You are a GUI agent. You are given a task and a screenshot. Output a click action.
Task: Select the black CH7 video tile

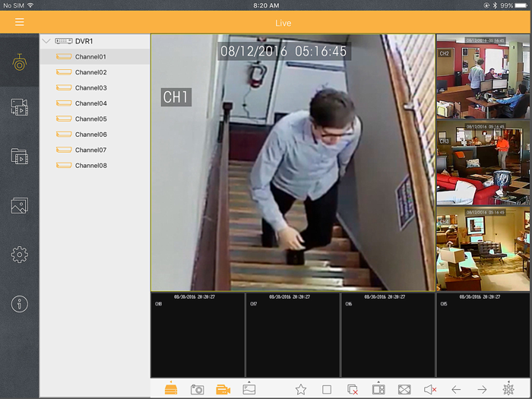(293, 335)
